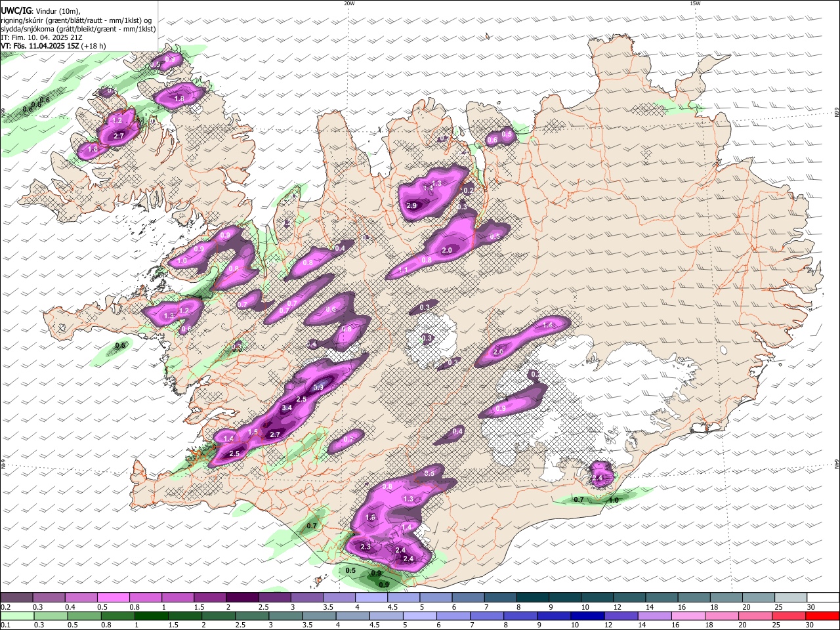Viewport: 840px width, 630px height.
Task: Click the 2.9 snowfall value in the north
Action: [x=411, y=206]
